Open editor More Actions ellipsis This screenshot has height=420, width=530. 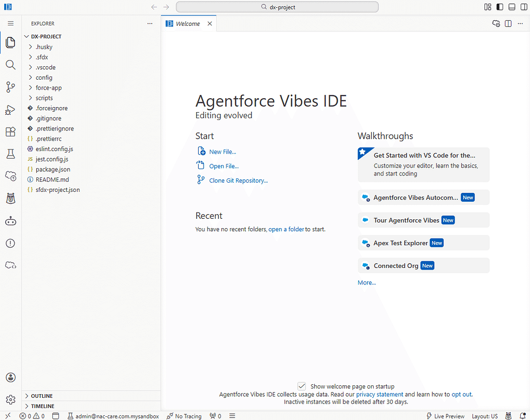tap(520, 23)
